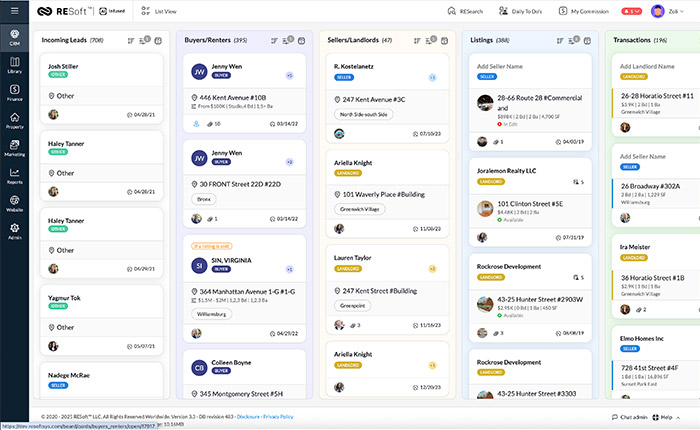Click the Zoli profile avatar
Screen dimensions: 700x430
coord(657,11)
